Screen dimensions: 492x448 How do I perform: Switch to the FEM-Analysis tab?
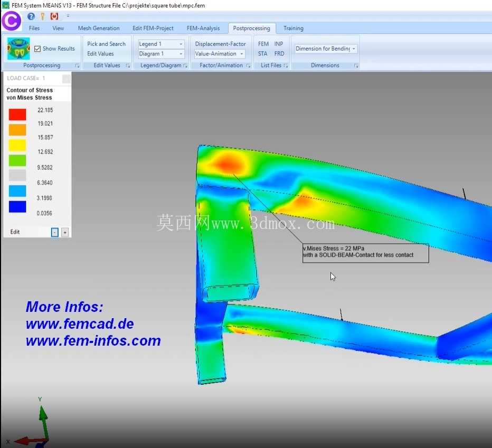point(203,28)
